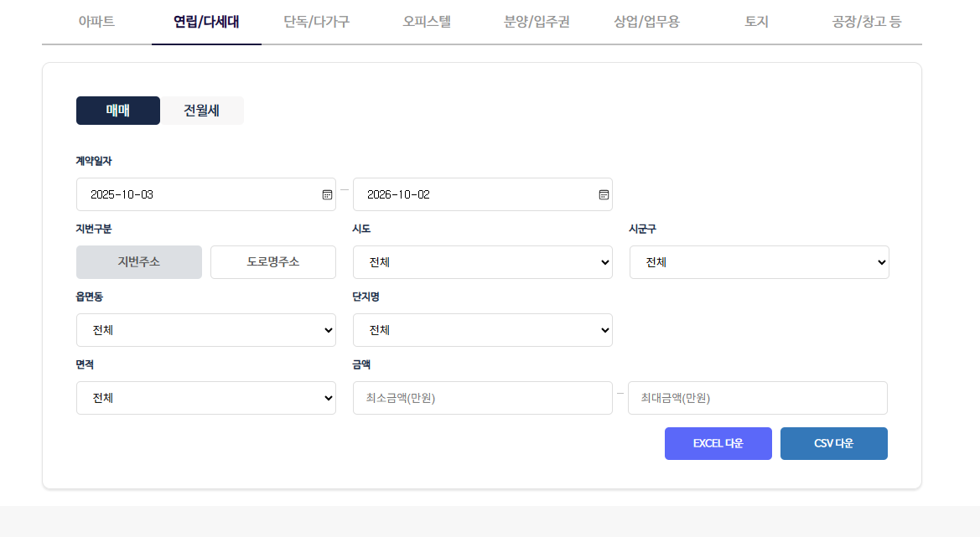Expand the 시도 dropdown
980x537 pixels.
click(483, 262)
